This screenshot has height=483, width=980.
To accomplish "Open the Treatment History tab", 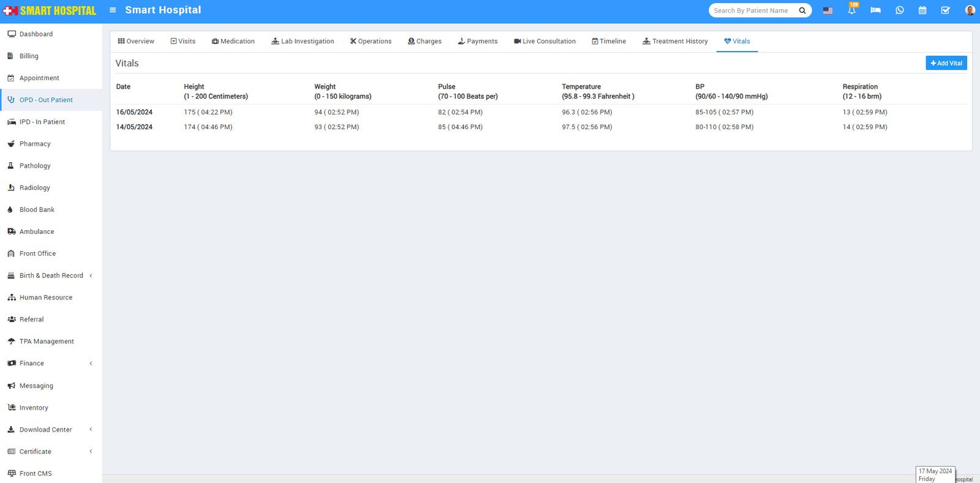I will click(675, 42).
